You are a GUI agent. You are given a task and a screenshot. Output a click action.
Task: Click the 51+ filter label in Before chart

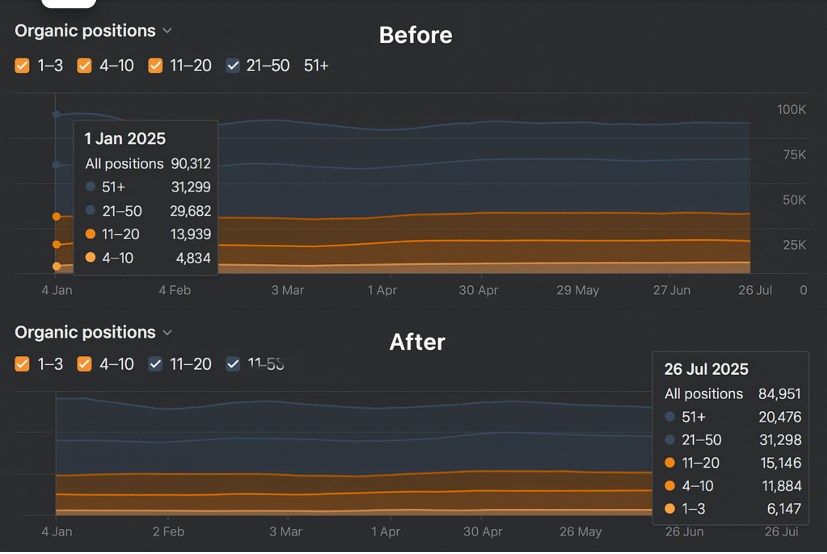pos(316,66)
